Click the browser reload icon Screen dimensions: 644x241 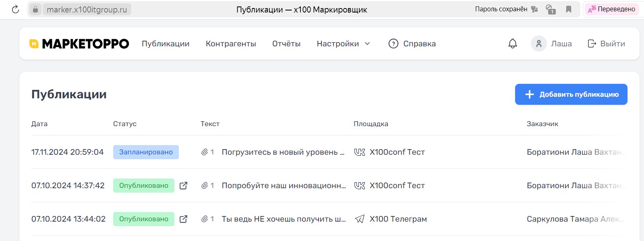15,9
